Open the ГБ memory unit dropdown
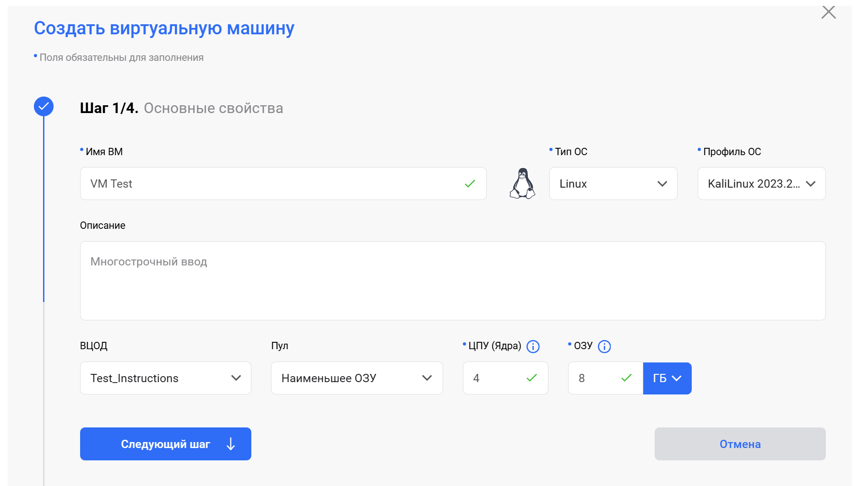The height and width of the screenshot is (486, 868). point(667,378)
